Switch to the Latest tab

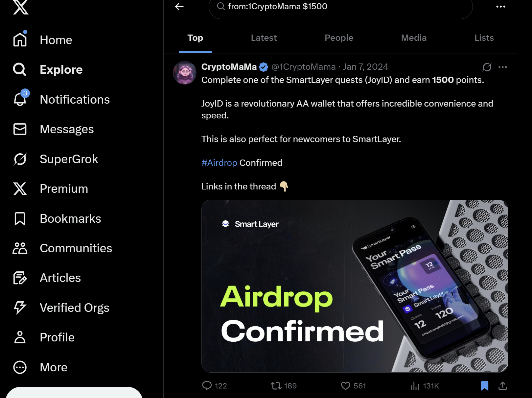click(x=264, y=38)
